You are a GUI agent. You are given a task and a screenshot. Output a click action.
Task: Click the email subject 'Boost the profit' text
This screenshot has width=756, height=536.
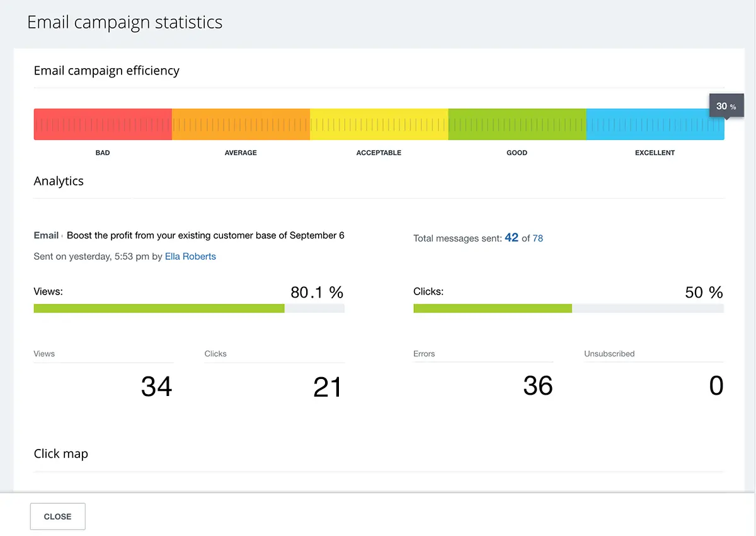[205, 235]
